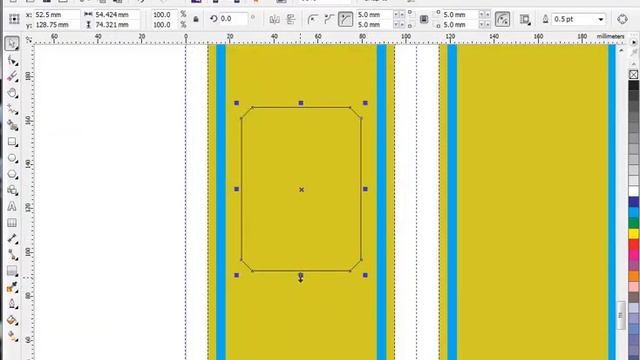Pick the cyan swatch in palette
640x360 pixels.
[x=633, y=213]
